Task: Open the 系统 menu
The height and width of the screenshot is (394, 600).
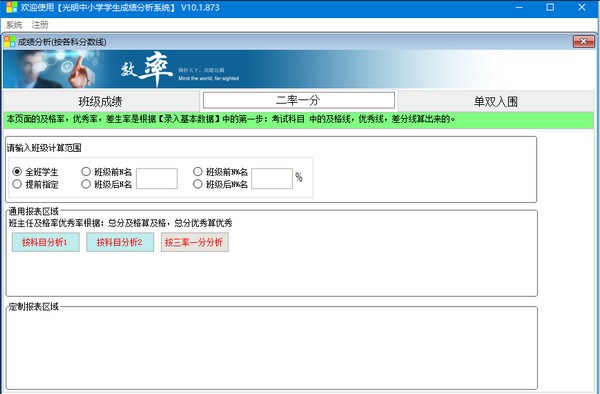Action: [x=14, y=25]
